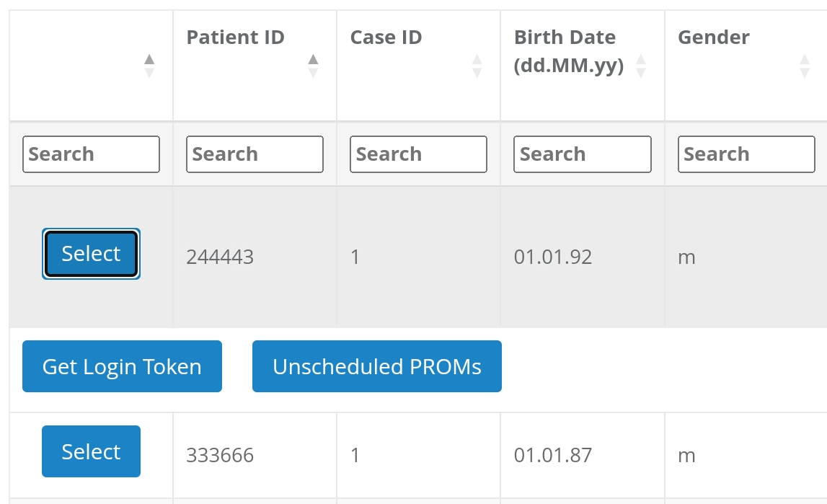
Task: Open Unscheduled PROMs
Action: click(x=376, y=366)
